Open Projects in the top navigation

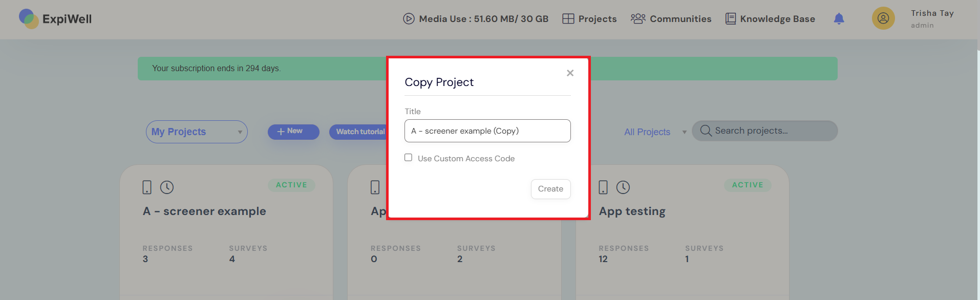[589, 19]
